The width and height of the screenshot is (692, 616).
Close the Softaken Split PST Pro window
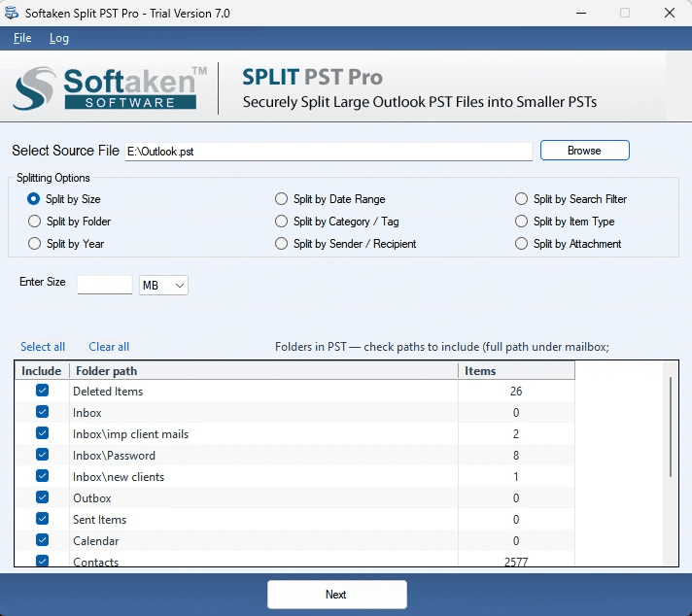pyautogui.click(x=670, y=14)
